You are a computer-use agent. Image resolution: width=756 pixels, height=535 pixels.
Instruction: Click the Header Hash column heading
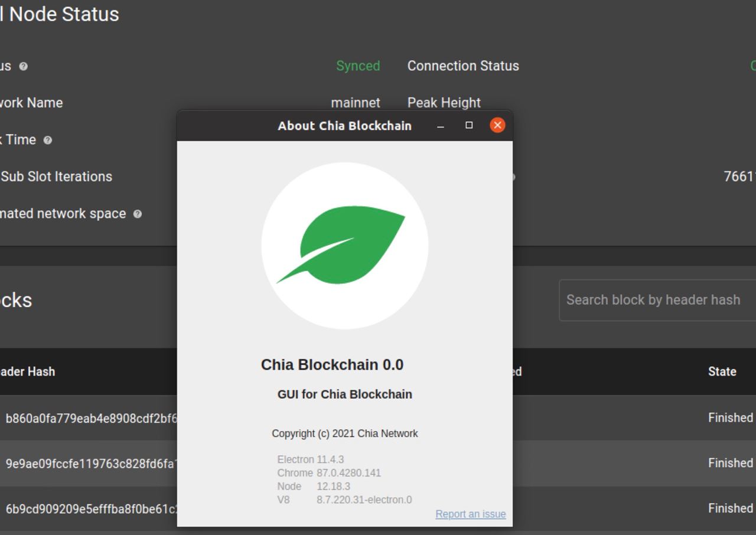(x=27, y=371)
